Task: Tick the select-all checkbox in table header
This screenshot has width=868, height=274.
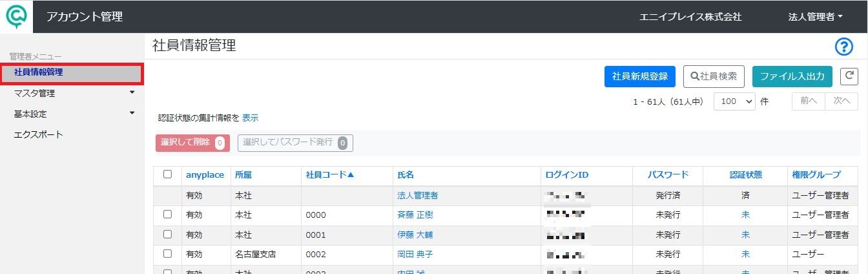Action: point(168,174)
